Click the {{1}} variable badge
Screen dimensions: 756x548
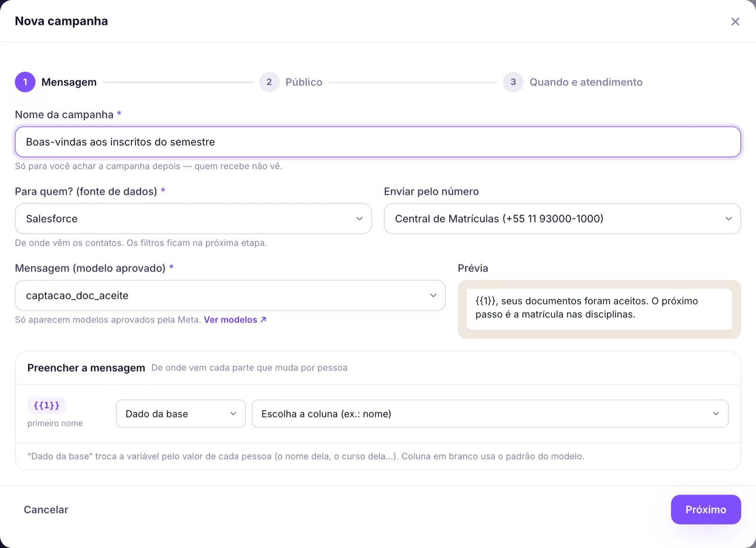46,406
